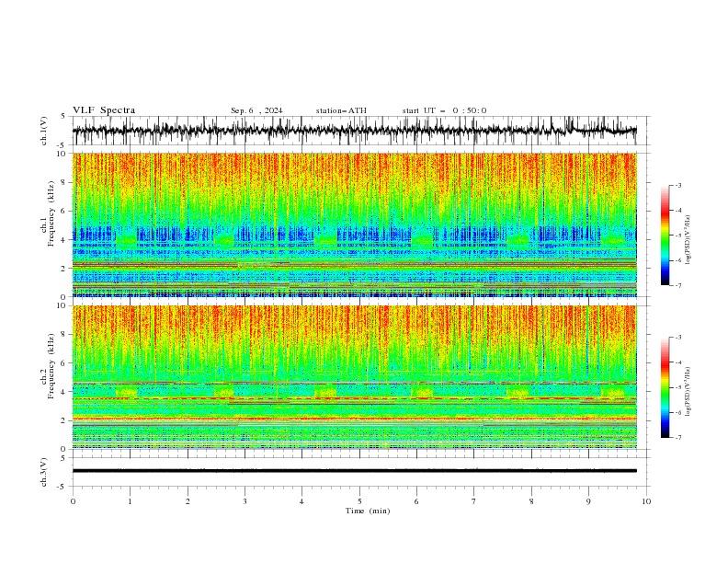Click the "10" kHz tick on ch.1 frequency axis
Image resolution: width=728 pixels, height=563 pixels.
pyautogui.click(x=63, y=154)
